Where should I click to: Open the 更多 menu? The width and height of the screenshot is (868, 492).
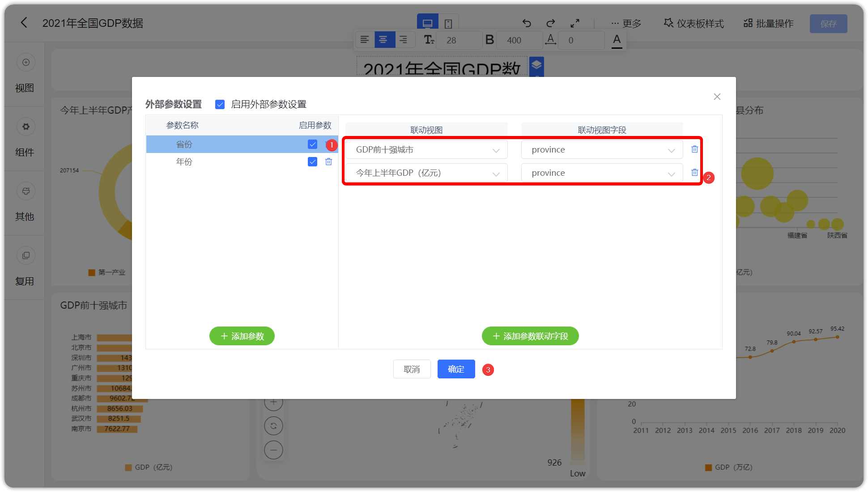click(x=626, y=23)
